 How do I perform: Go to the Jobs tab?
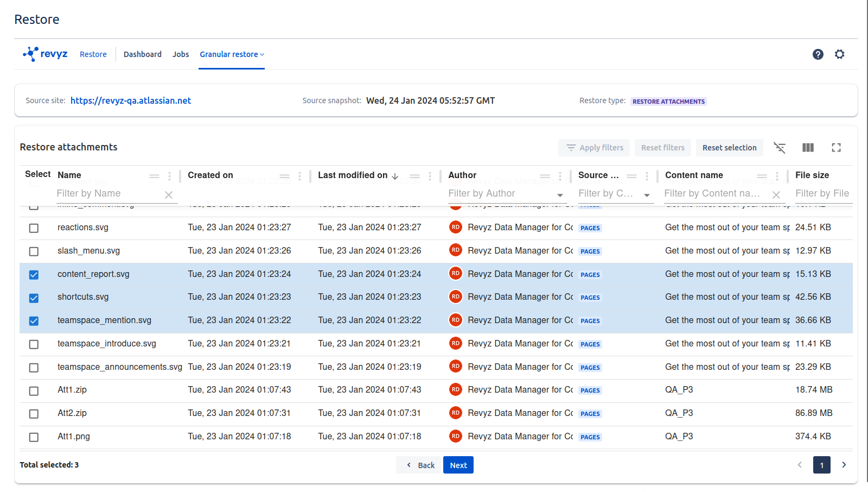181,54
